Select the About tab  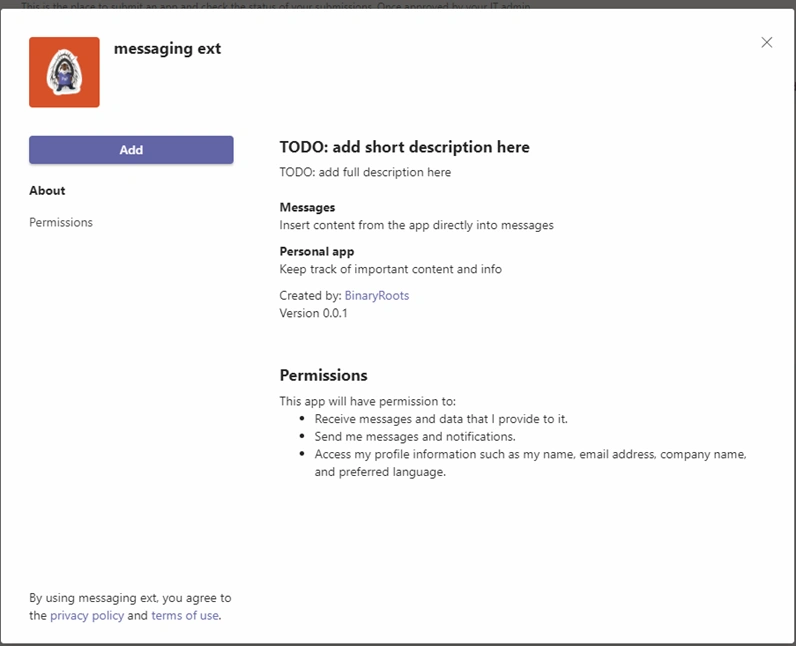click(47, 190)
